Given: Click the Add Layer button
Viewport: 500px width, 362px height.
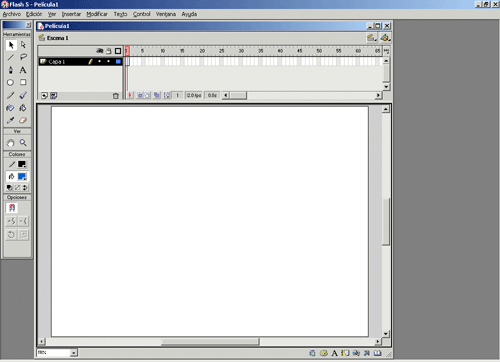Looking at the screenshot, I should [44, 96].
